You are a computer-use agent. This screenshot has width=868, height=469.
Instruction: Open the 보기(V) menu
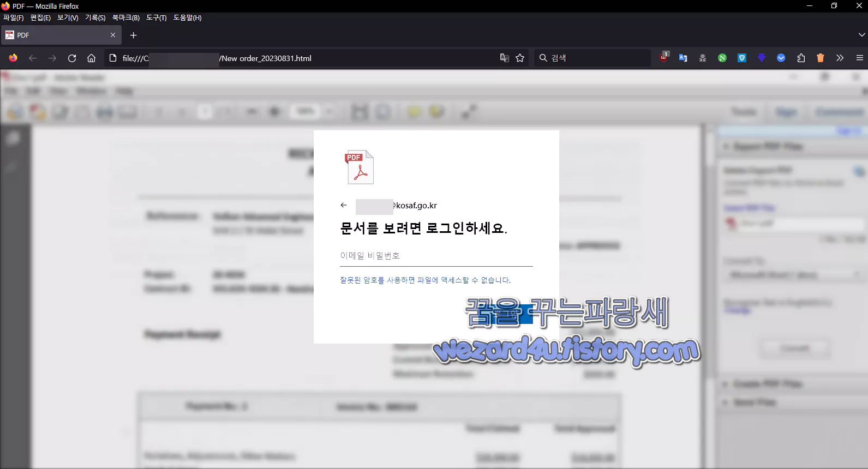(x=68, y=18)
